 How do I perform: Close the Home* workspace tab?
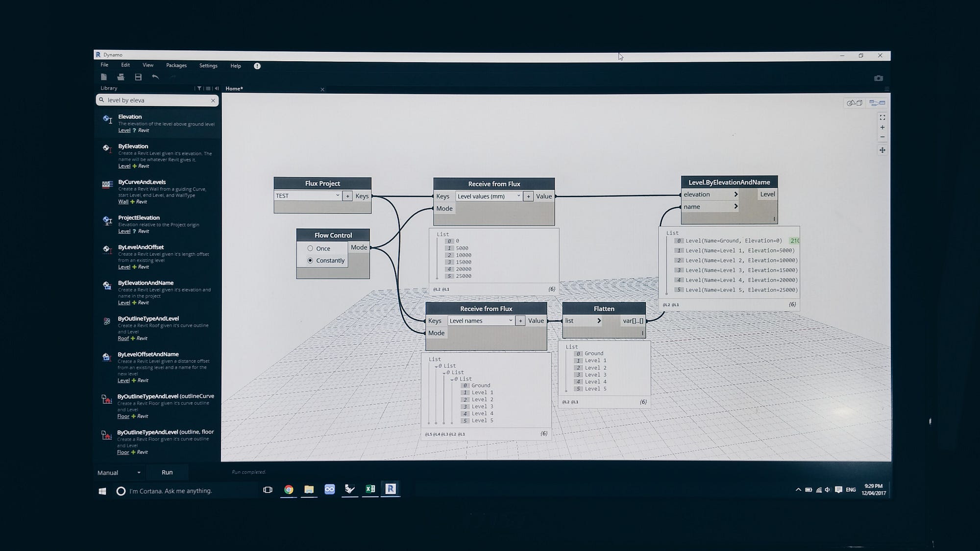322,90
